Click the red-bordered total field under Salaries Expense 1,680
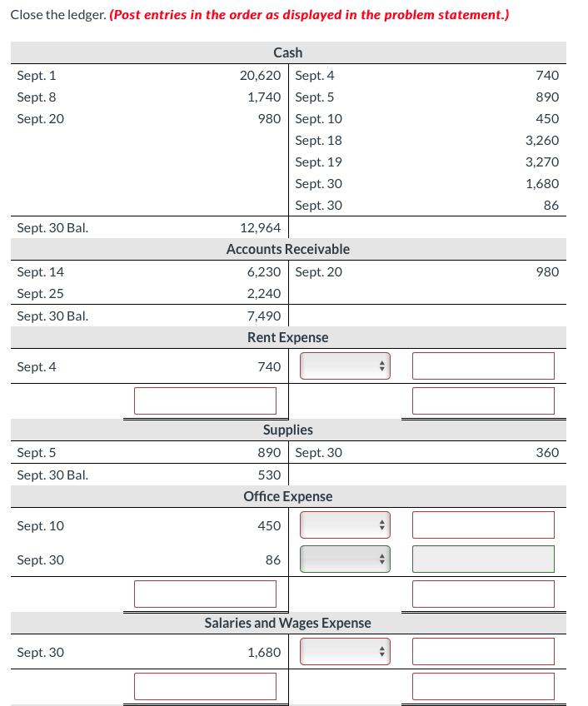The height and width of the screenshot is (706, 588). click(x=204, y=686)
